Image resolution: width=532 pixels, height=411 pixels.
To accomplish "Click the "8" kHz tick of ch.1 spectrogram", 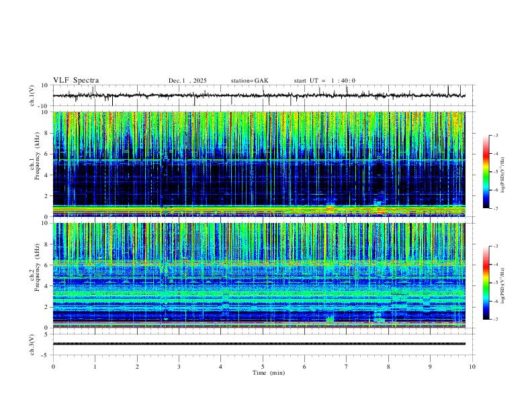I will point(47,133).
